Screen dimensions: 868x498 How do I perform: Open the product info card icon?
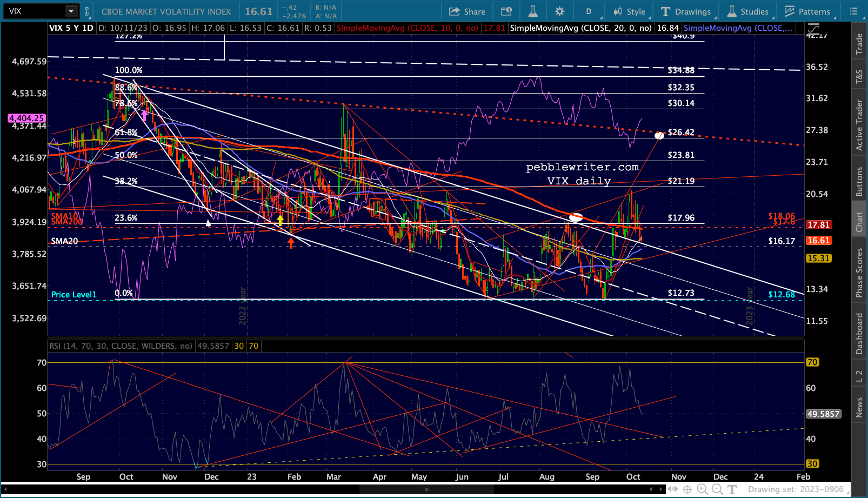pos(506,11)
